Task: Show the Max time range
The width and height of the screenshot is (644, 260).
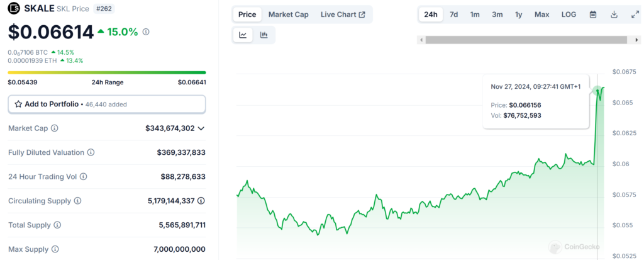Action: pos(541,14)
